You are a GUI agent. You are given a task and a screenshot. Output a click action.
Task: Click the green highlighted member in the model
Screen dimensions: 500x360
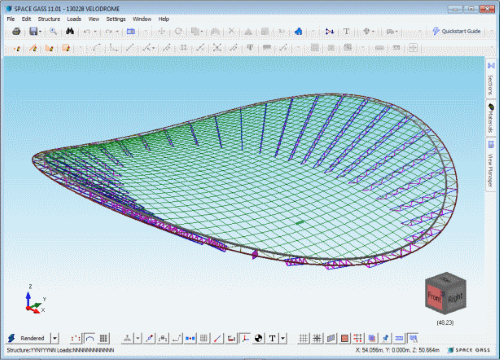click(x=300, y=222)
